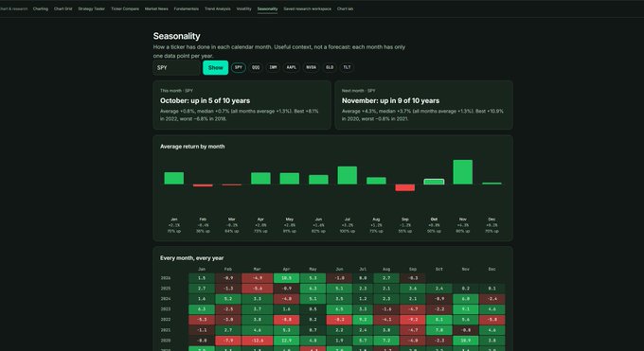Click the 2026 April heatmap cell
The image size is (644, 351).
coord(286,278)
